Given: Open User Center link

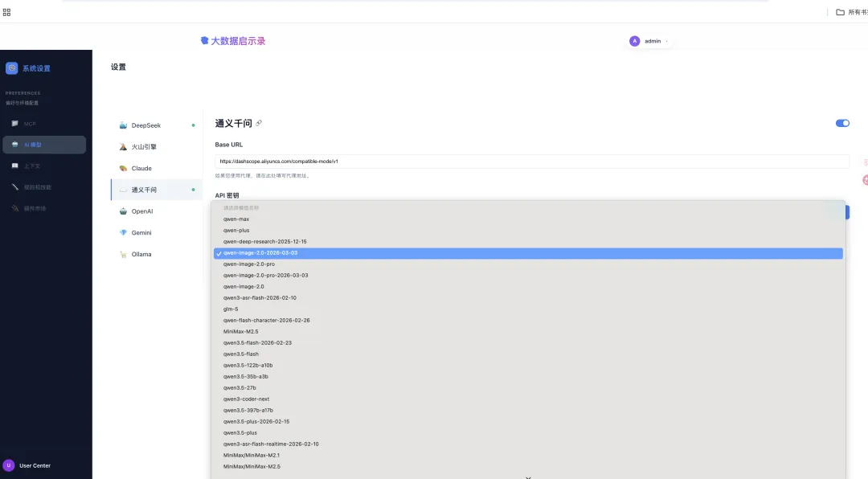Looking at the screenshot, I should click(x=35, y=465).
